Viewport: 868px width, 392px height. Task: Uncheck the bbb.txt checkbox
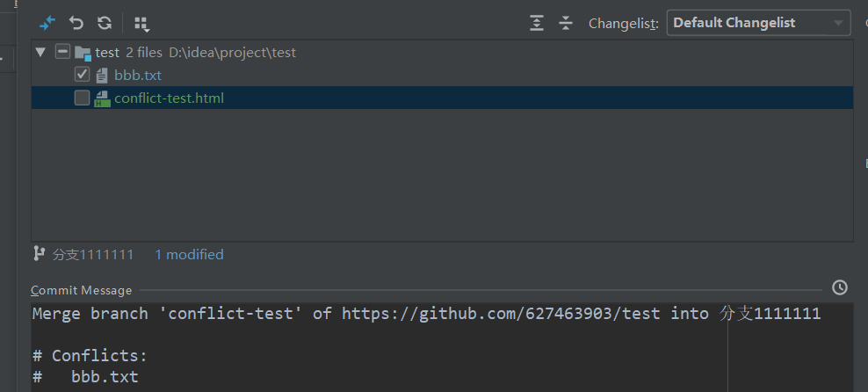point(83,75)
